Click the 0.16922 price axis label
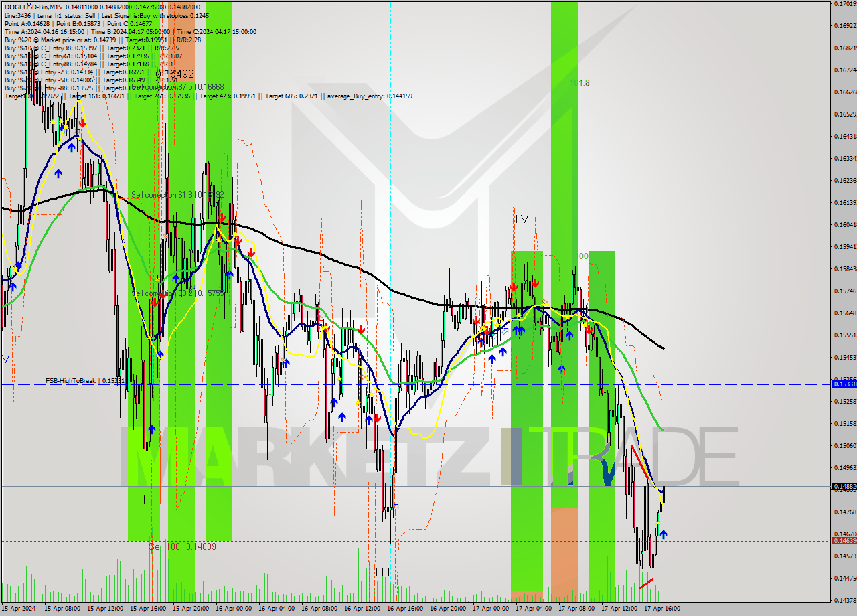Image resolution: width=857 pixels, height=616 pixels. click(845, 26)
